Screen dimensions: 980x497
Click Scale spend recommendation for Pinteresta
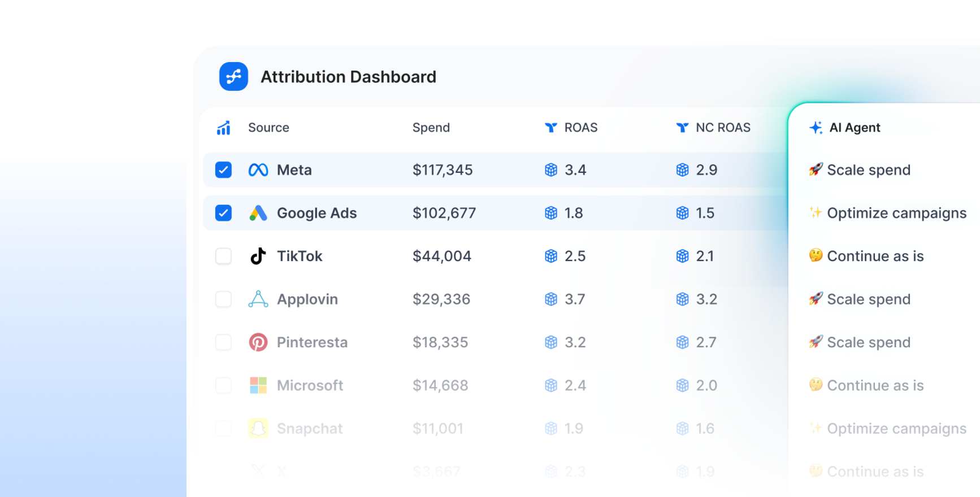tap(860, 342)
